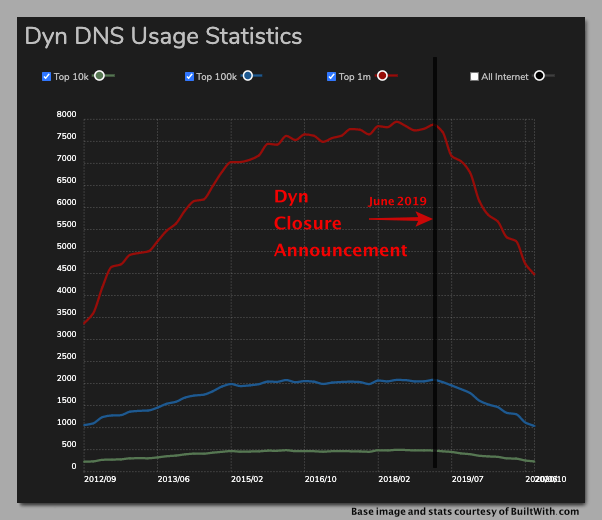The width and height of the screenshot is (602, 520).
Task: Click the 5000 y-axis label
Action: pyautogui.click(x=66, y=246)
